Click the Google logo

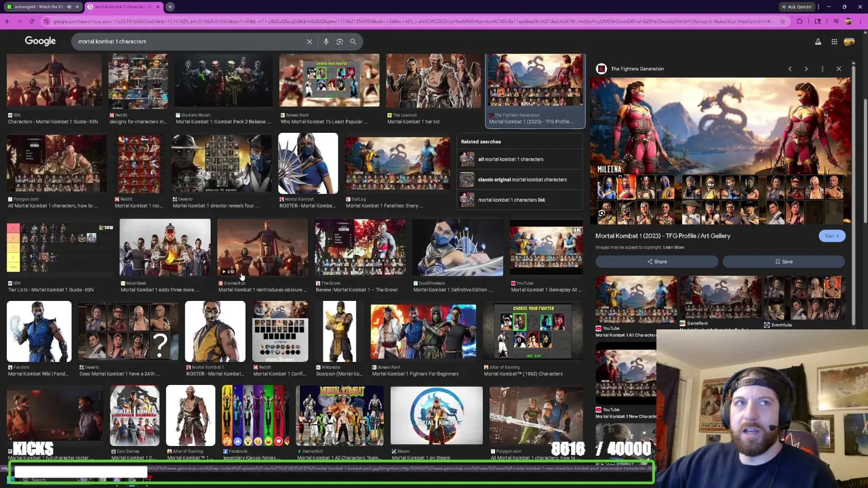click(40, 41)
